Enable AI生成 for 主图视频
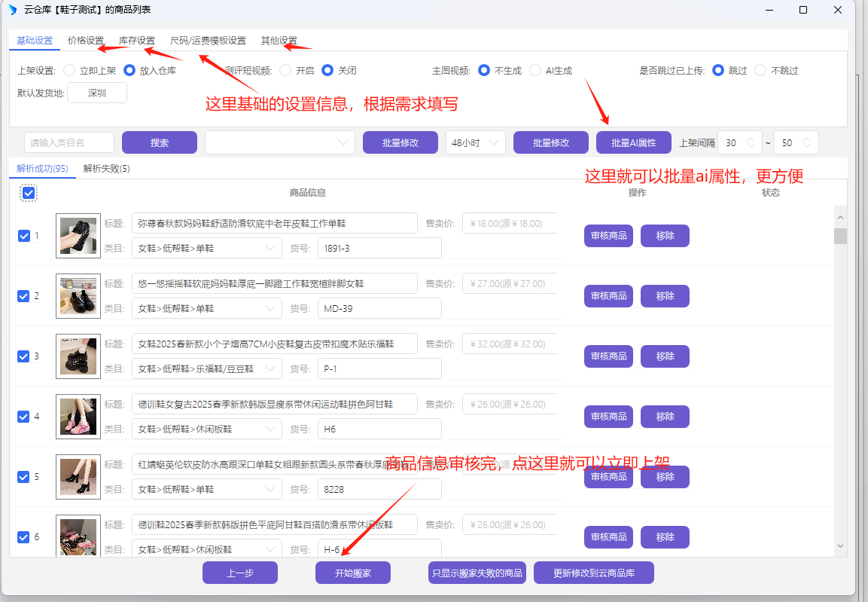 coord(535,70)
